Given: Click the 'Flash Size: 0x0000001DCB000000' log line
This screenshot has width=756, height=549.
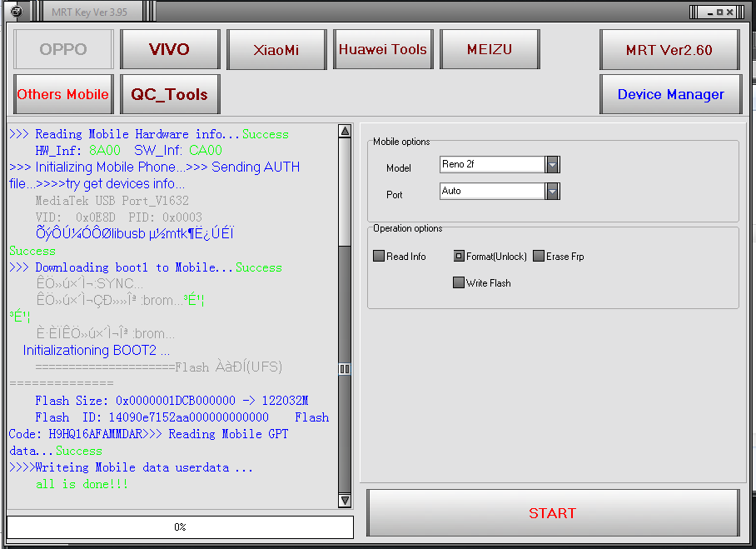Looking at the screenshot, I should coord(172,401).
